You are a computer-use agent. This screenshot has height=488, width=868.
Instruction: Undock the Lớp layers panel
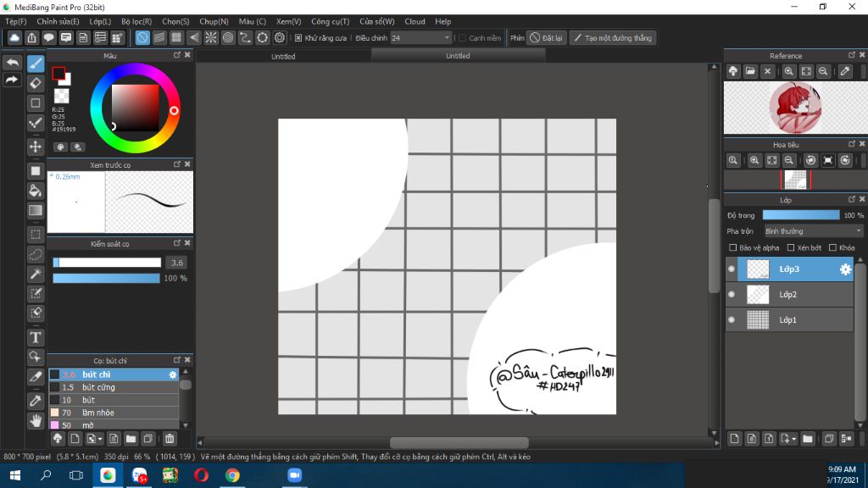click(x=851, y=199)
